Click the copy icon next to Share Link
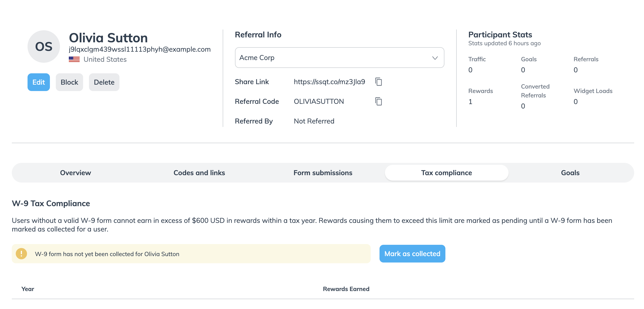 point(379,82)
